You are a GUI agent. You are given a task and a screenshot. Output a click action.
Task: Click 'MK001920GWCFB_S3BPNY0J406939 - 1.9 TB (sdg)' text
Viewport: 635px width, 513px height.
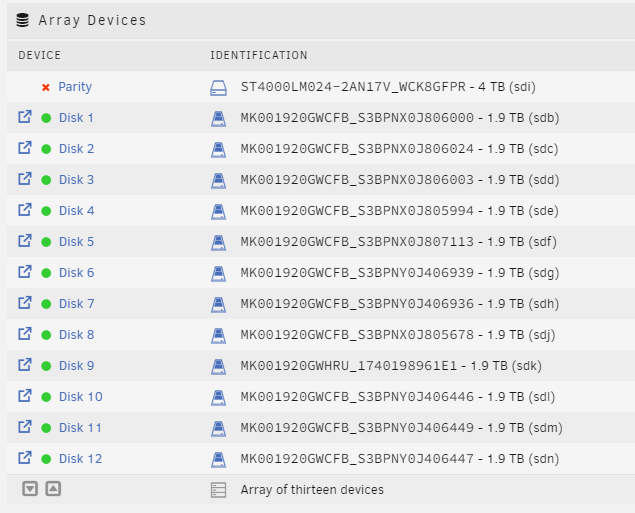tap(400, 272)
